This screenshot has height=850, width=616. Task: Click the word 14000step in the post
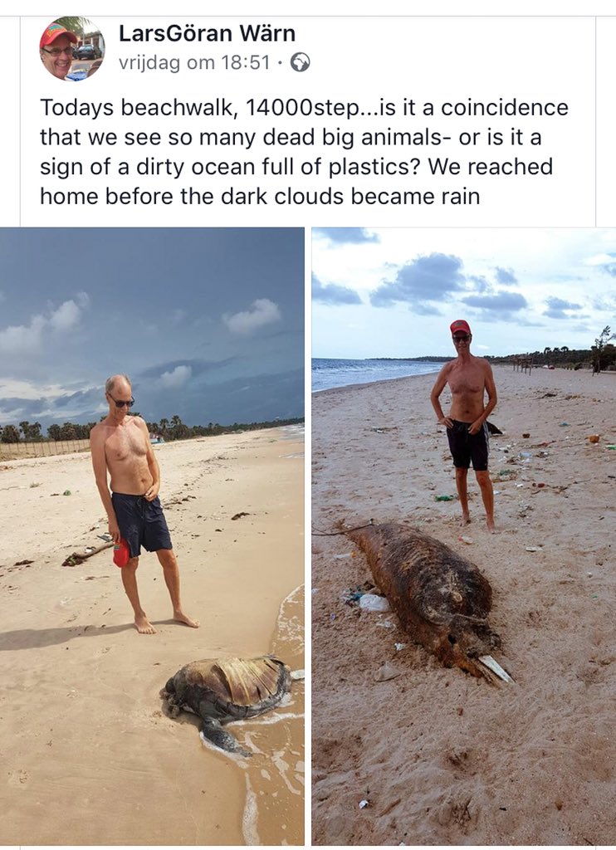[x=301, y=108]
